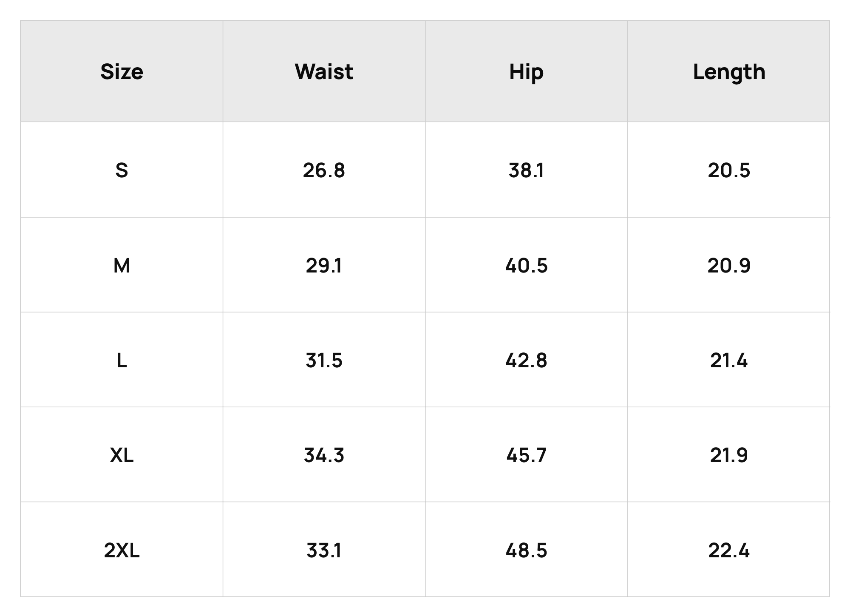Click hip value 40.5
850x616 pixels.
pos(526,266)
